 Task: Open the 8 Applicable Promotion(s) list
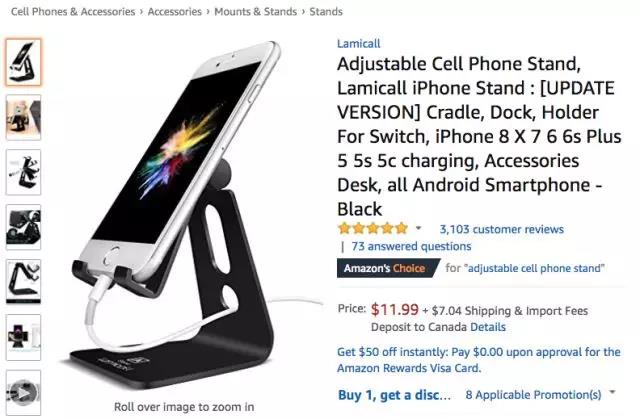[x=533, y=395]
